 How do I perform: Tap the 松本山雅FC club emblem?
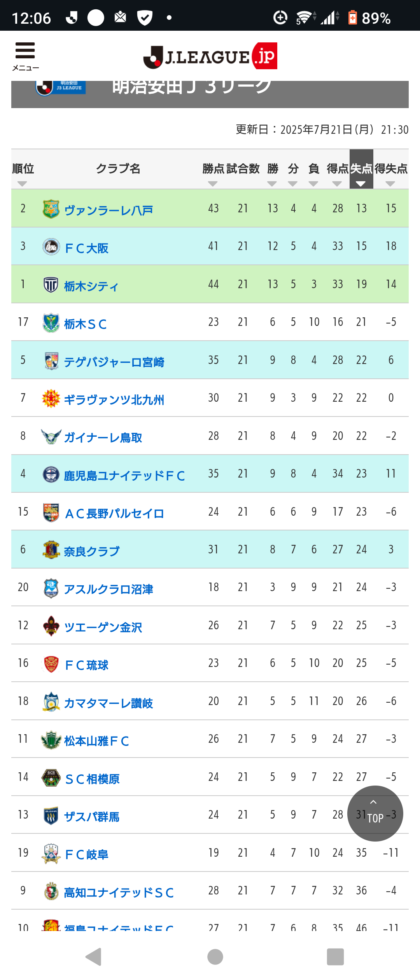point(51,740)
